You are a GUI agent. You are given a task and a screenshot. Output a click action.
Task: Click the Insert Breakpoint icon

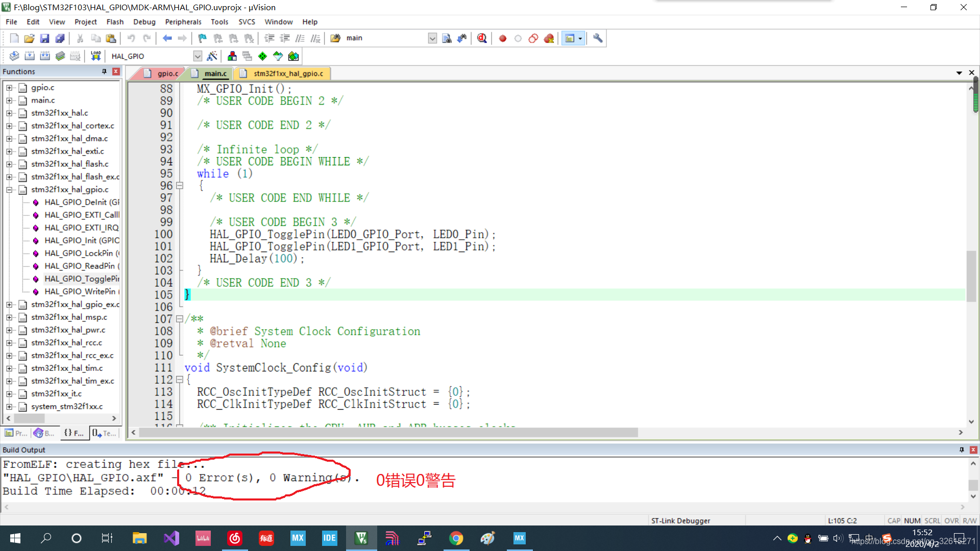click(503, 38)
